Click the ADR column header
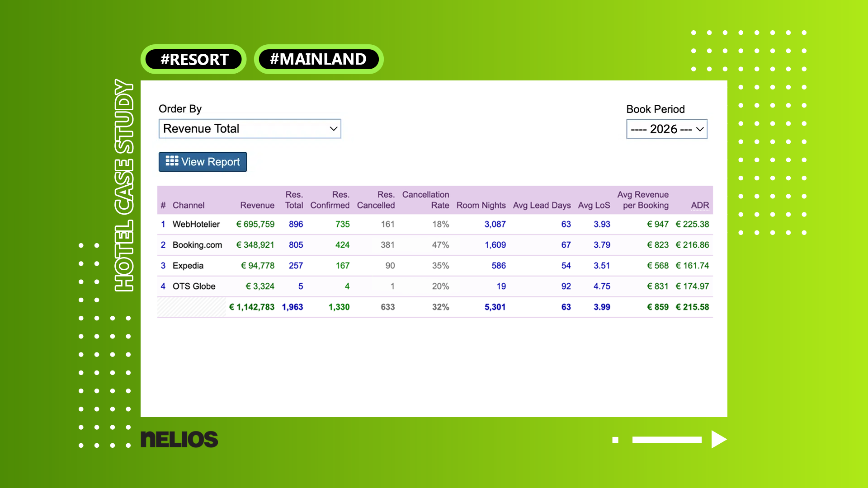The width and height of the screenshot is (868, 488). click(700, 206)
